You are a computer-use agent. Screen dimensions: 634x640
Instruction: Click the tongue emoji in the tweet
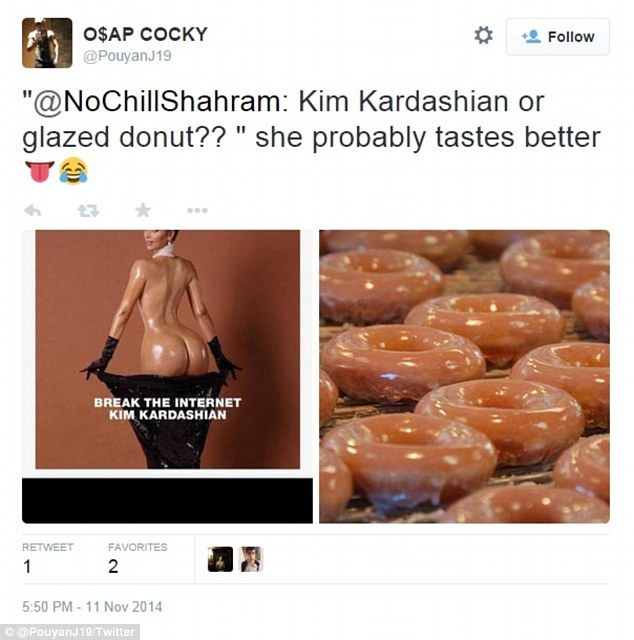[x=37, y=171]
